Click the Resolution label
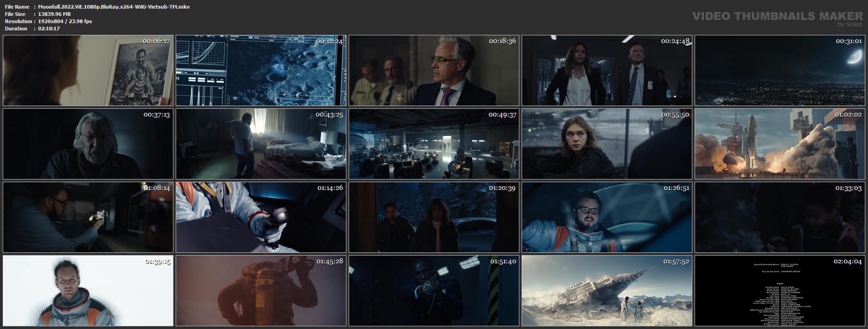 coord(19,21)
